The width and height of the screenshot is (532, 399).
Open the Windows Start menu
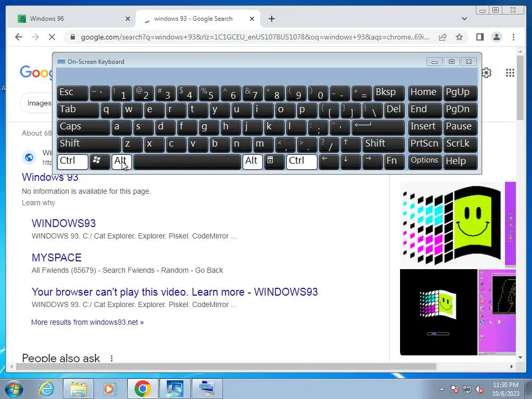(x=14, y=389)
